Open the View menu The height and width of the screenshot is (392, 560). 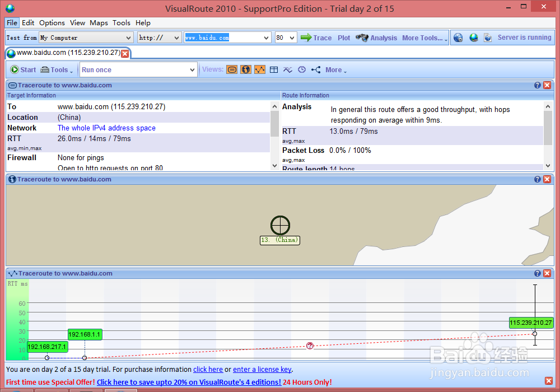(x=77, y=23)
